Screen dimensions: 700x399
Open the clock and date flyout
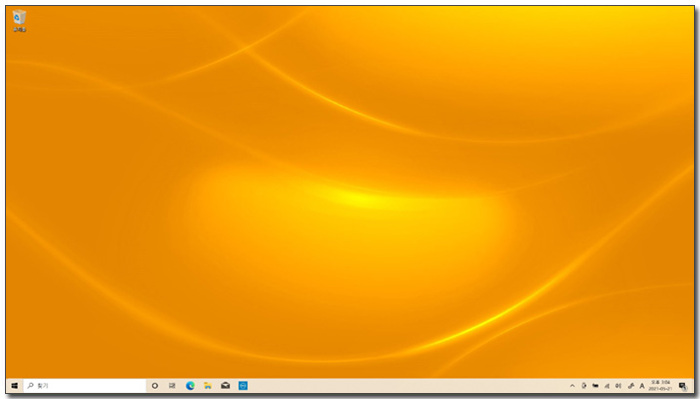click(661, 386)
